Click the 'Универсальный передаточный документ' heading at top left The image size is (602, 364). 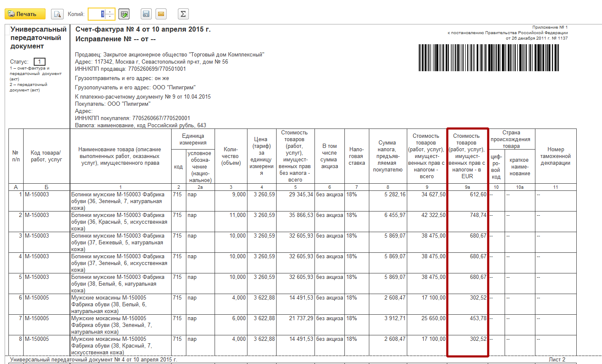[x=38, y=37]
